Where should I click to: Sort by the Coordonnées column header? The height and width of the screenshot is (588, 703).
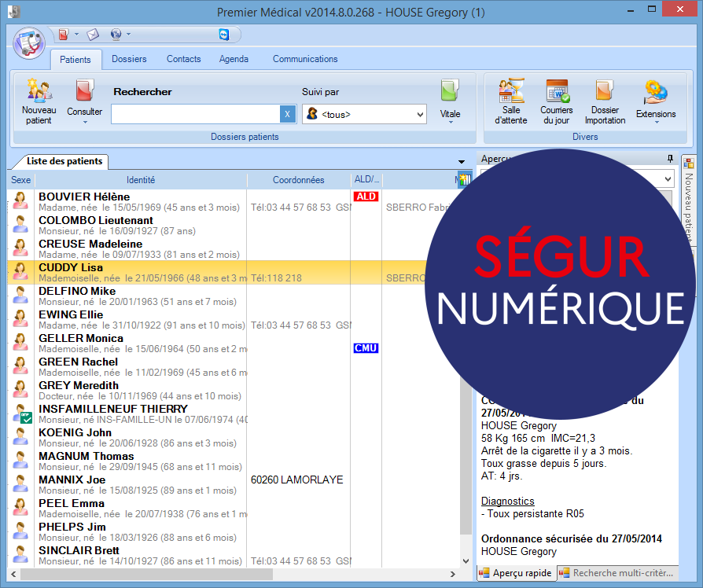299,180
